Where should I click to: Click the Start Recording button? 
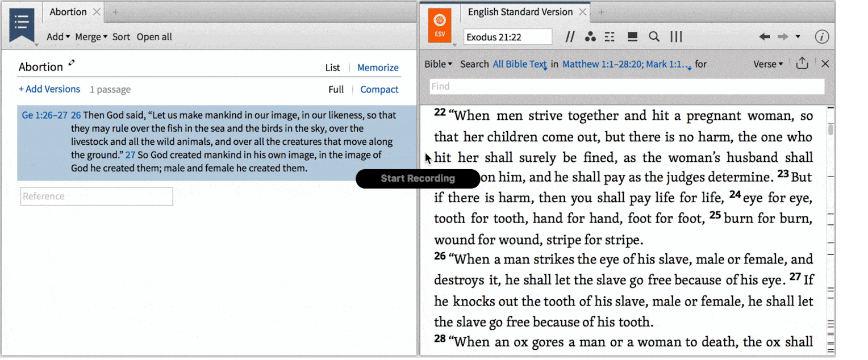[418, 178]
